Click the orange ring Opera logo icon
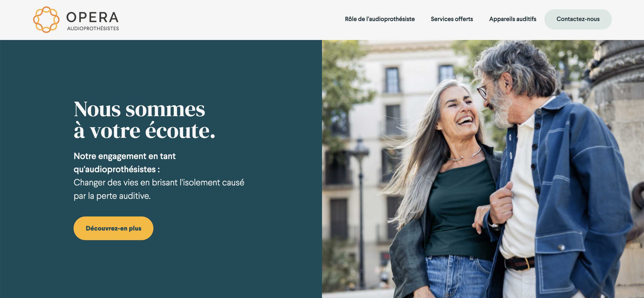The width and height of the screenshot is (644, 298). (46, 19)
